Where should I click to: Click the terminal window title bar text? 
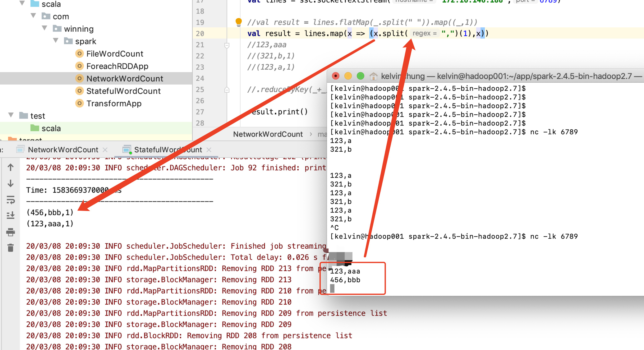pyautogui.click(x=511, y=76)
